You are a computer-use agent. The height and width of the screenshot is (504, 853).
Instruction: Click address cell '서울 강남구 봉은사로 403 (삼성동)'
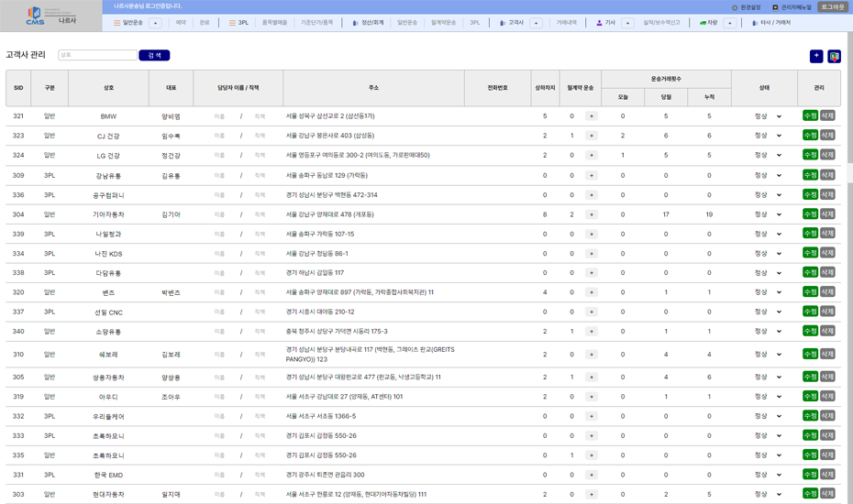tap(330, 136)
